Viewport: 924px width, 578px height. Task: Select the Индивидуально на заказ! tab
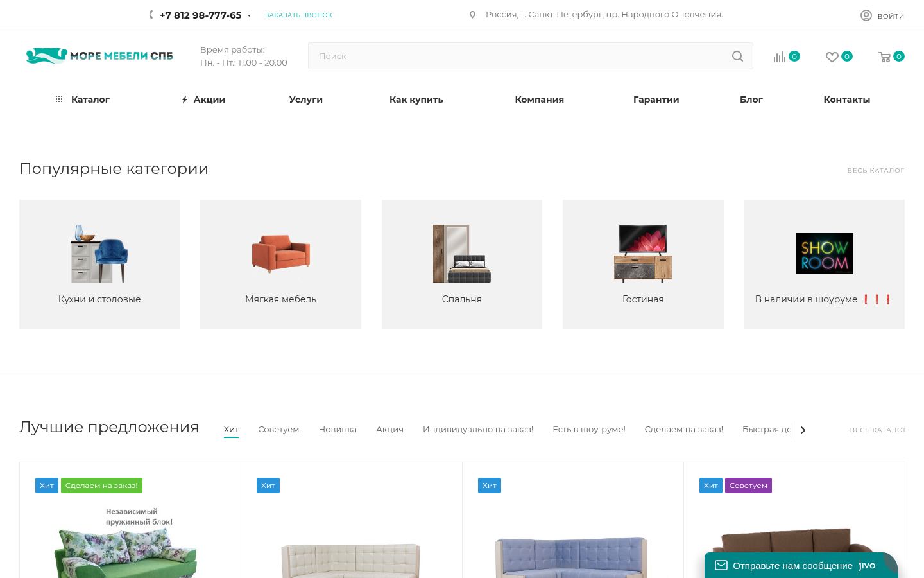(x=478, y=429)
